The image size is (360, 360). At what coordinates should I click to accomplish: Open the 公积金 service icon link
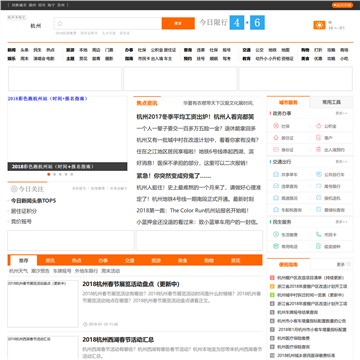click(319, 126)
